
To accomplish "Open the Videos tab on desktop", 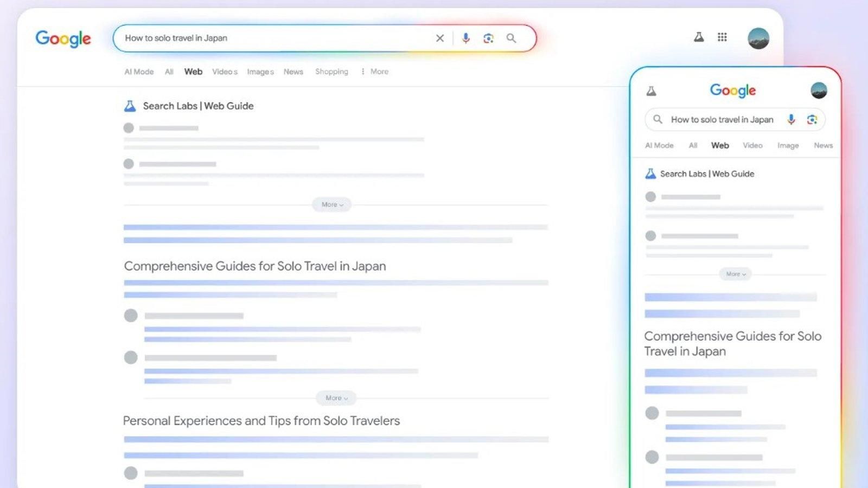I will click(225, 72).
